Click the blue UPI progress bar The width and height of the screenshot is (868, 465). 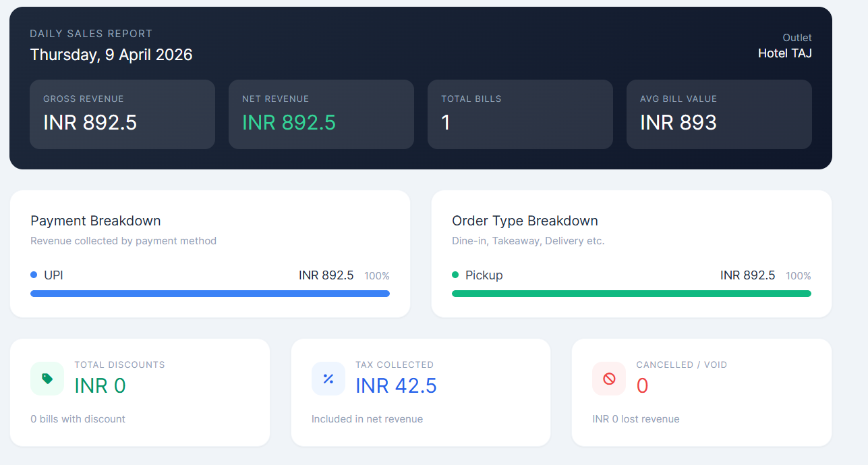(210, 294)
